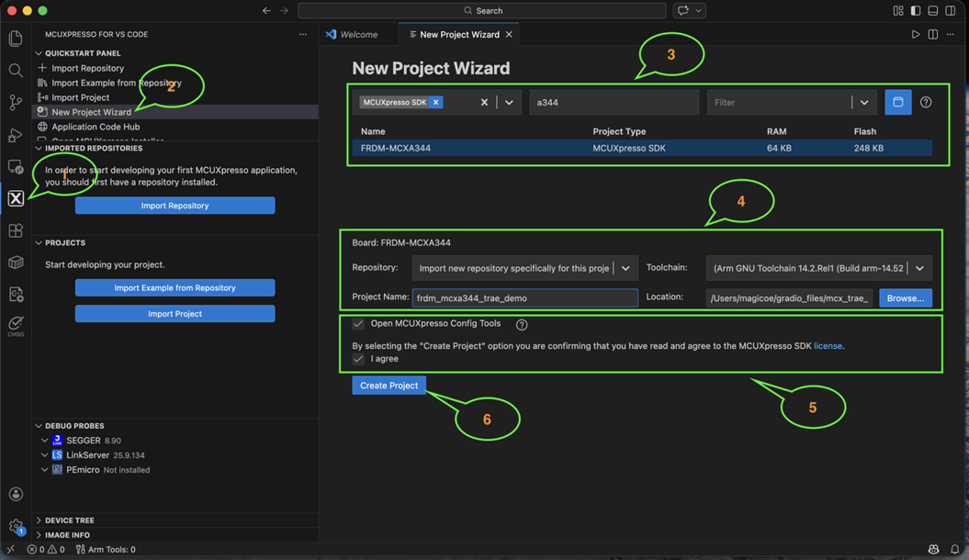Open the Repository dropdown
This screenshot has width=969, height=560.
click(x=625, y=269)
